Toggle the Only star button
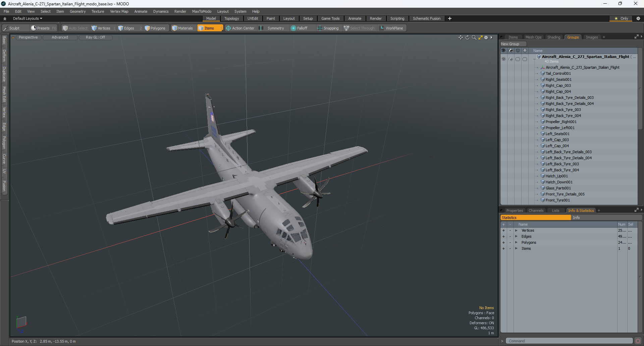The width and height of the screenshot is (644, 346). click(x=621, y=18)
